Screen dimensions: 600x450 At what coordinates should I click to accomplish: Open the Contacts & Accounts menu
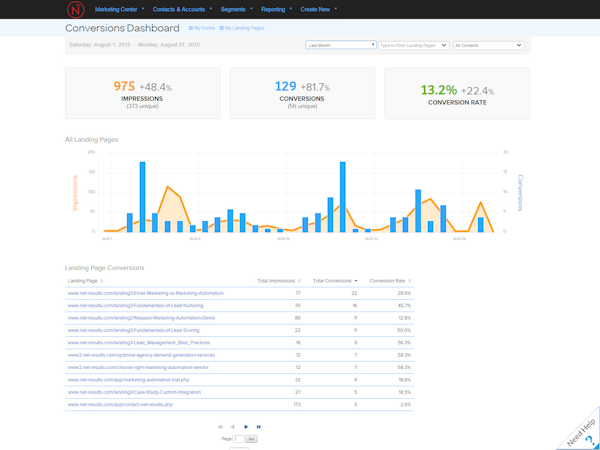click(x=178, y=9)
